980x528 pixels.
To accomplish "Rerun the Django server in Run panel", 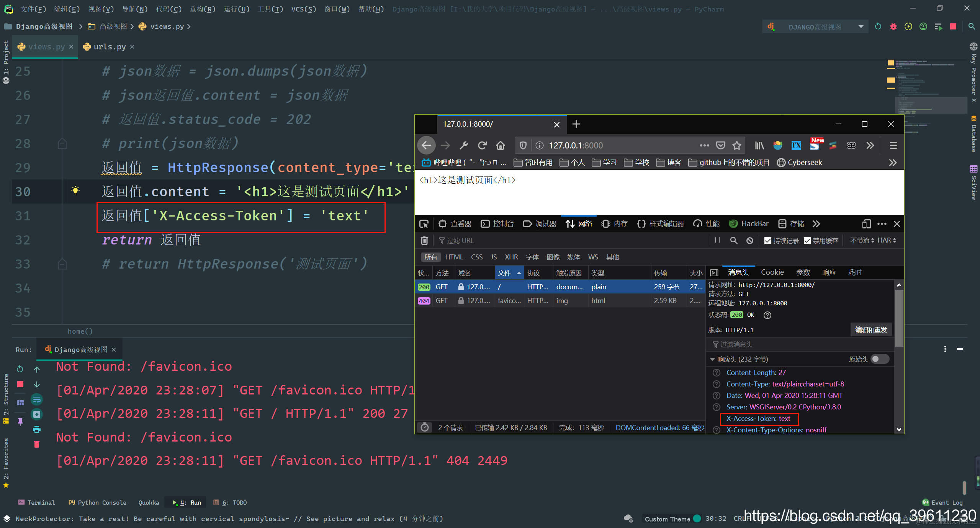I will tap(20, 369).
